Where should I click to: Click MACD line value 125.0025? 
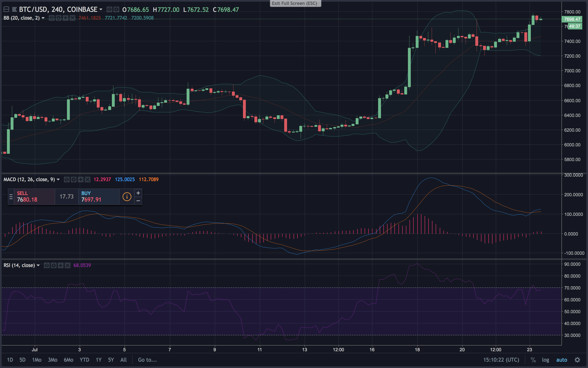125,180
